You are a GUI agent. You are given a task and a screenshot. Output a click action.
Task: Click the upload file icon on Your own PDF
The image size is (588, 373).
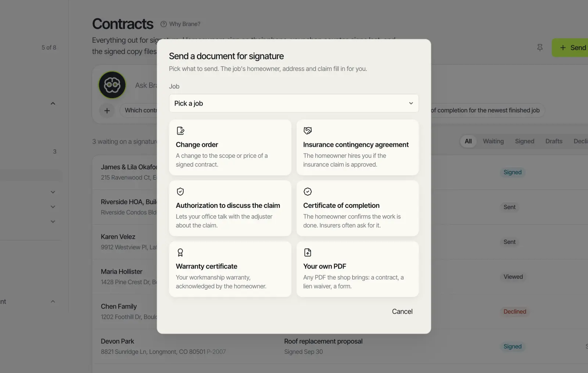[x=308, y=252]
